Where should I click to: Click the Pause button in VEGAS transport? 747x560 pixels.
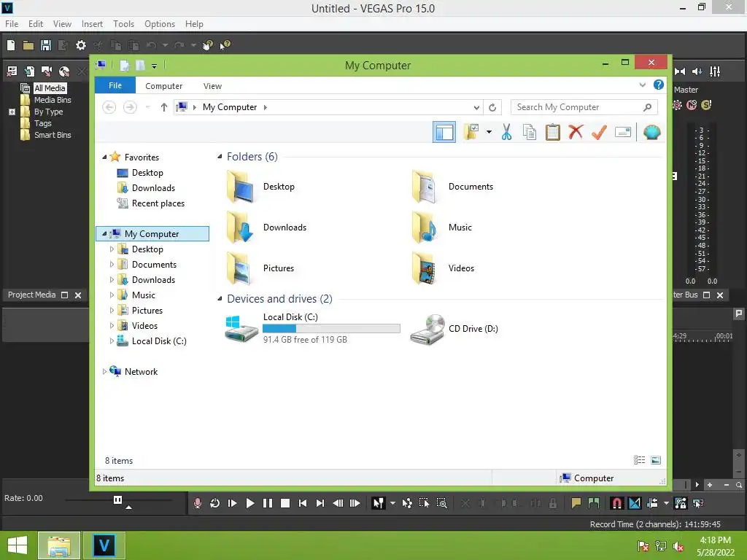tap(268, 503)
